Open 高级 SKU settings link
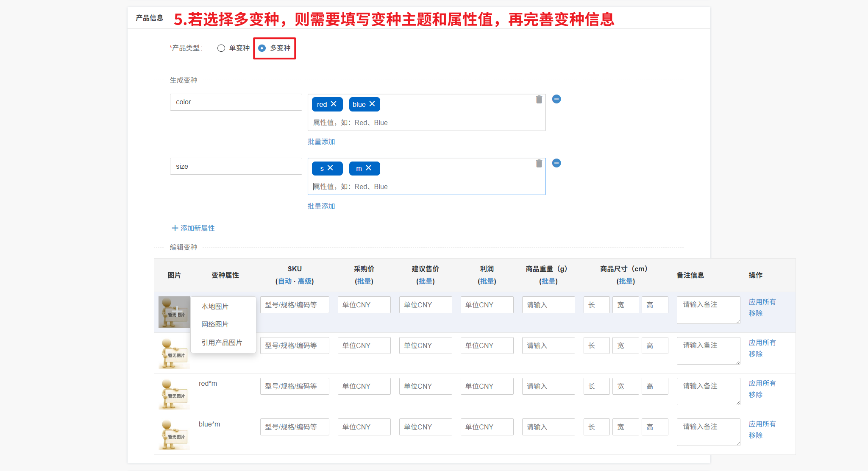868x471 pixels. click(304, 281)
